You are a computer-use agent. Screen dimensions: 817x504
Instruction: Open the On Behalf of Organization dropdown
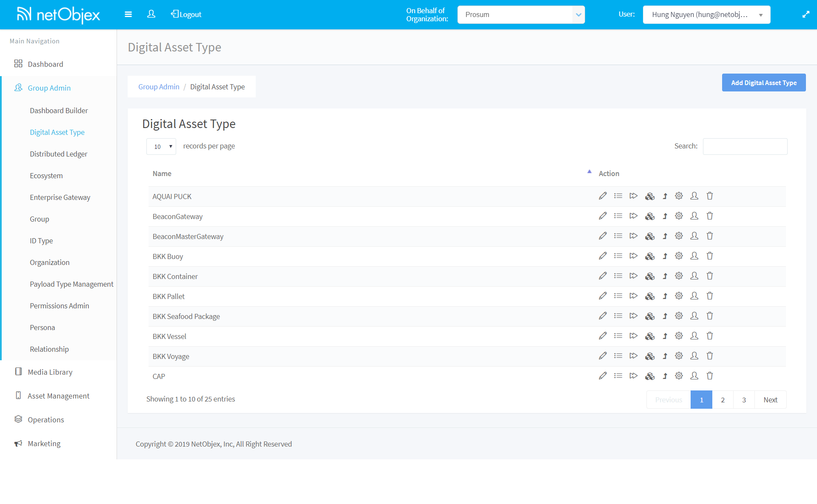tap(521, 14)
